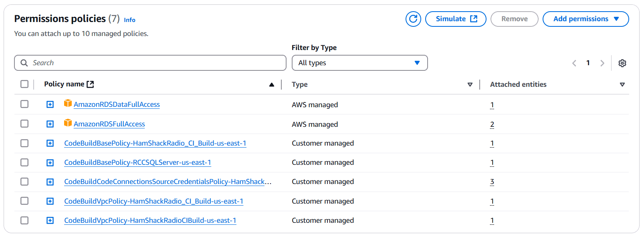Viewport: 644px width, 240px height.
Task: Open the Add permissions dropdown
Action: pos(585,19)
